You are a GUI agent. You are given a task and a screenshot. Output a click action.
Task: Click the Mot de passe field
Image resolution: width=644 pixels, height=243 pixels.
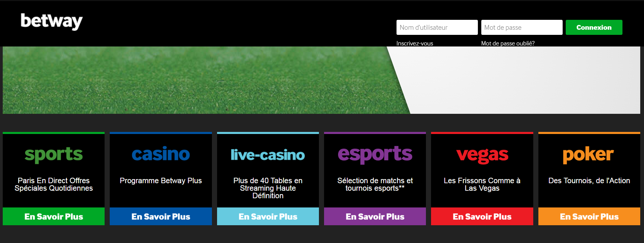tap(522, 27)
